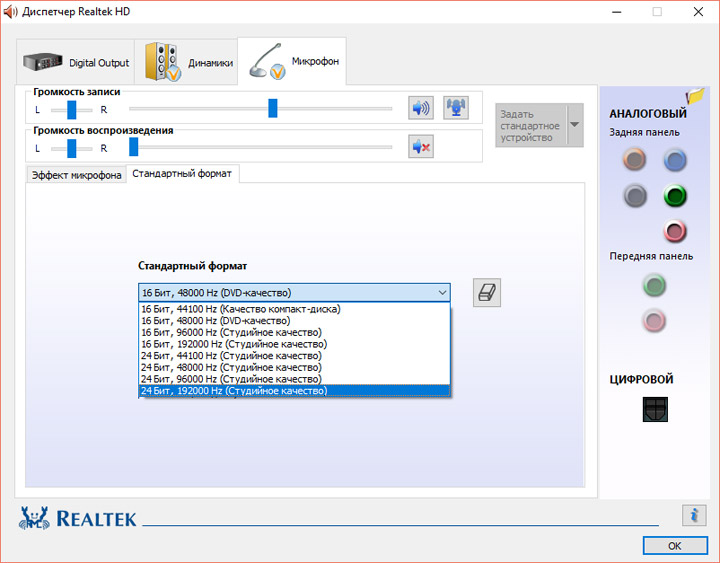
Task: Choose 16 Бит, 44100 Hz option
Action: point(294,309)
